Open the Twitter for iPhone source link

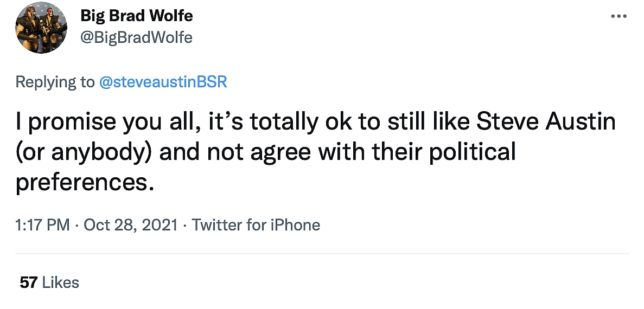point(256,224)
